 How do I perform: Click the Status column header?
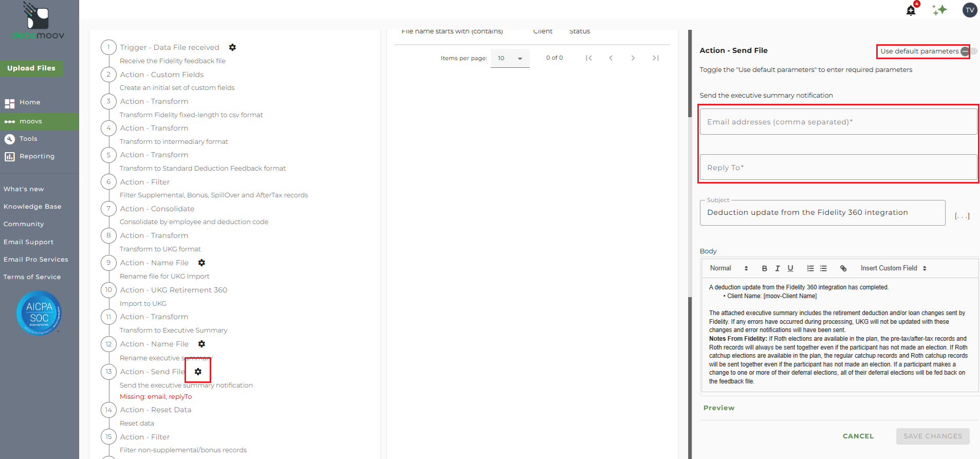click(x=580, y=31)
